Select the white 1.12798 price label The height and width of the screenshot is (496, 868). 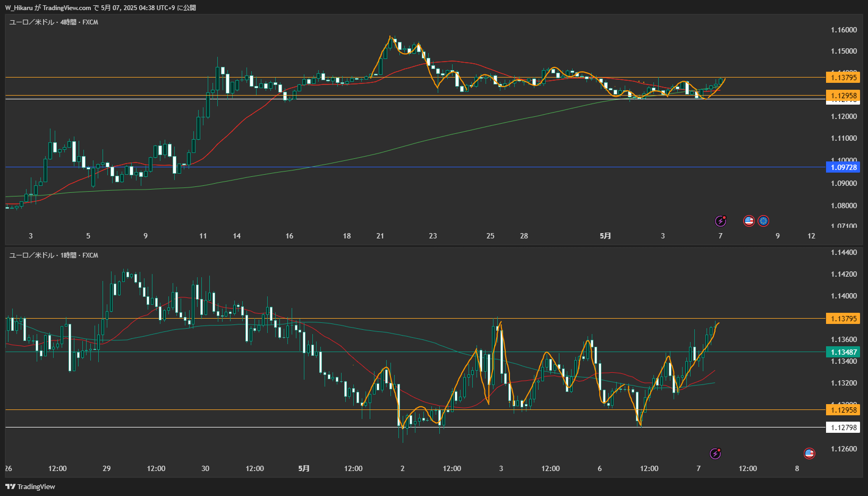843,427
